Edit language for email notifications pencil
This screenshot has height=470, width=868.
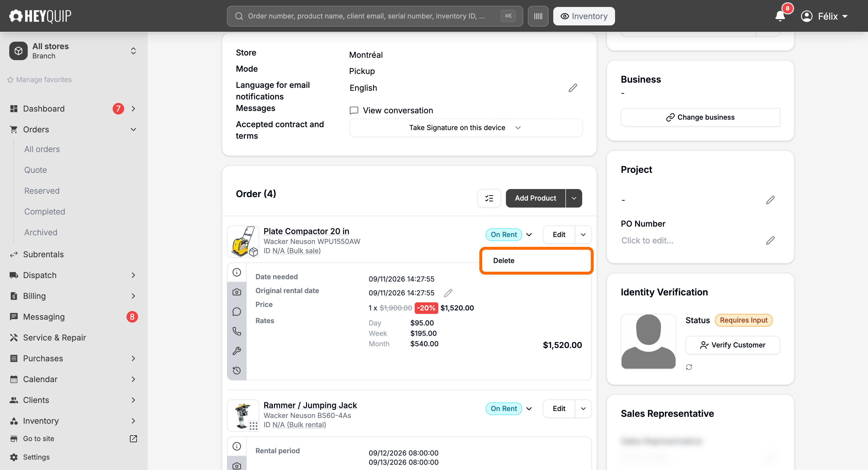[x=573, y=88]
